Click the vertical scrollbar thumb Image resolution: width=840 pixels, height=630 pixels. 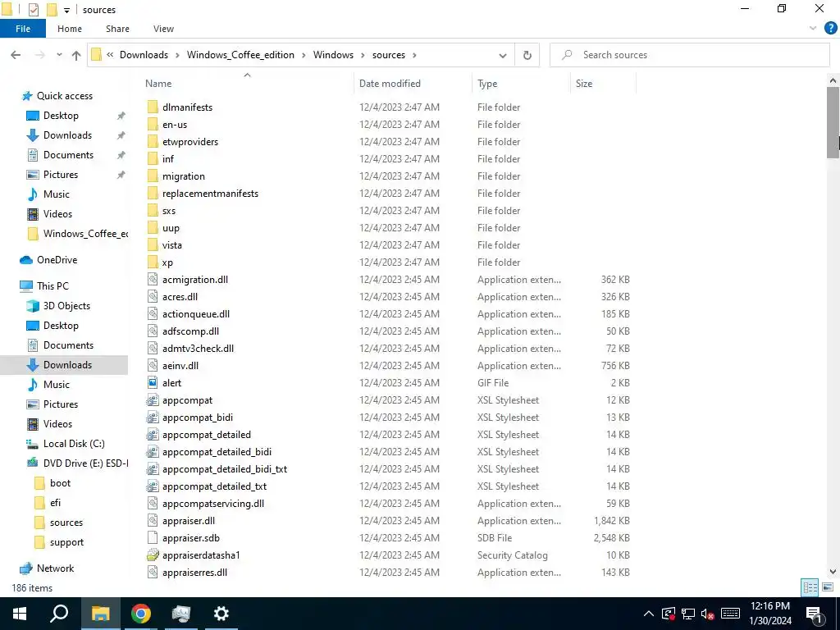833,122
